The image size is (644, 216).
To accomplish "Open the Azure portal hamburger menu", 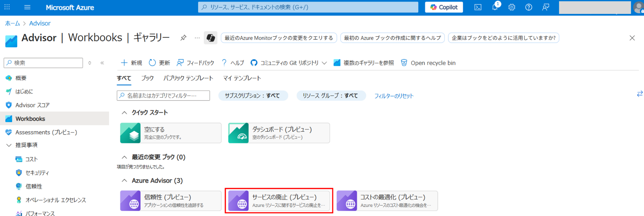I will pyautogui.click(x=27, y=7).
